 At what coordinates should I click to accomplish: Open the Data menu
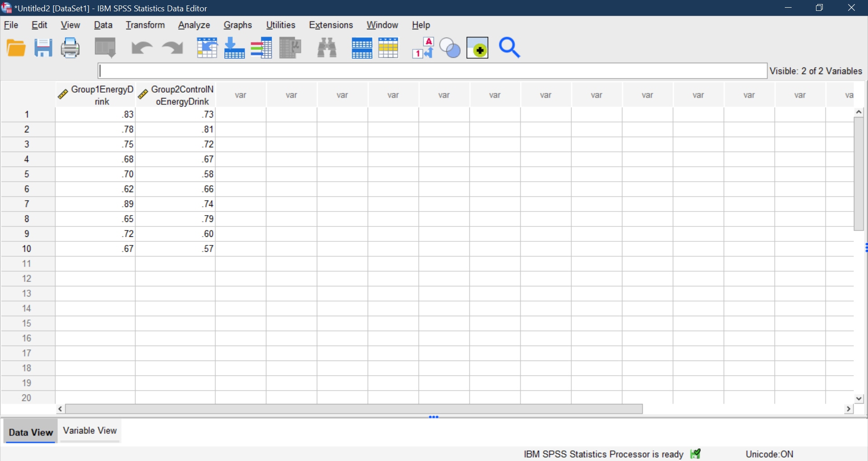click(x=104, y=25)
